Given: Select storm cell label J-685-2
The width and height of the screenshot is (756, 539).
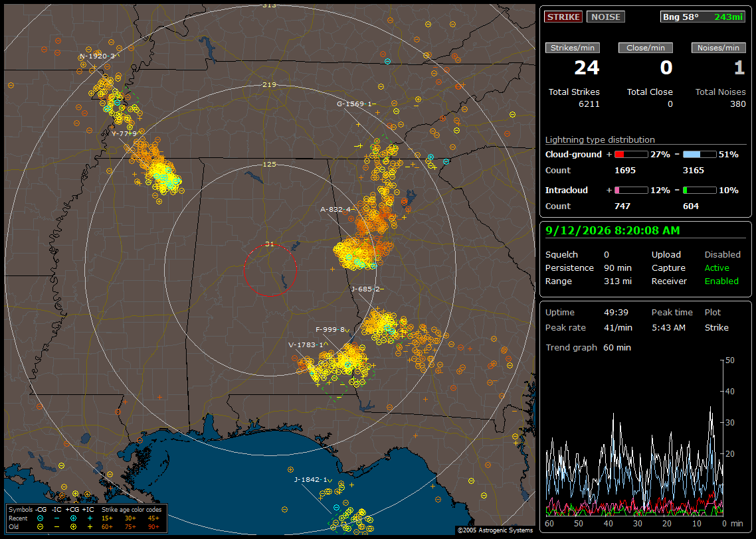Looking at the screenshot, I should pyautogui.click(x=367, y=289).
